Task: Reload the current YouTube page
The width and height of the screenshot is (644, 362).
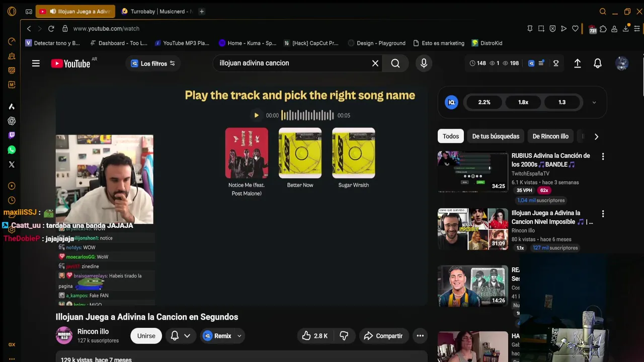Action: coord(51,29)
